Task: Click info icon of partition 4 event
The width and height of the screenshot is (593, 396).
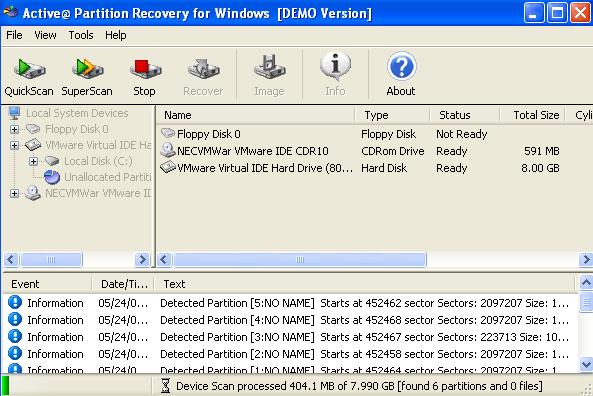Action: pyautogui.click(x=15, y=320)
